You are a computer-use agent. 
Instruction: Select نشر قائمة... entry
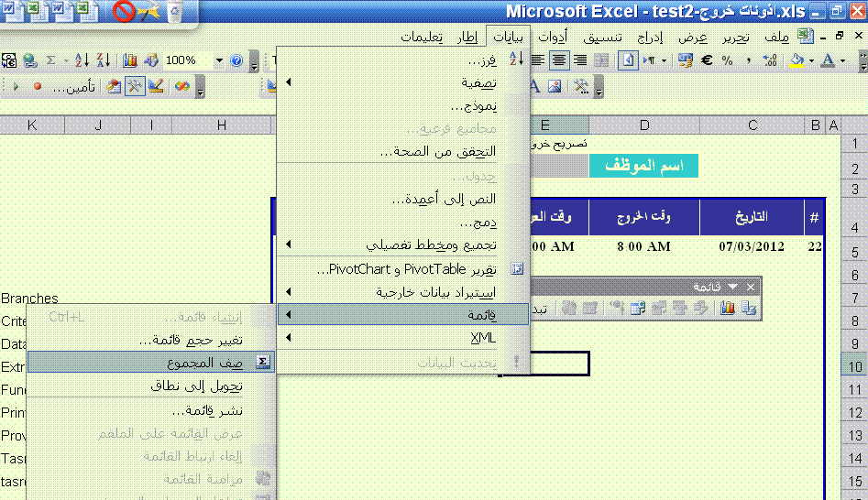click(x=150, y=410)
